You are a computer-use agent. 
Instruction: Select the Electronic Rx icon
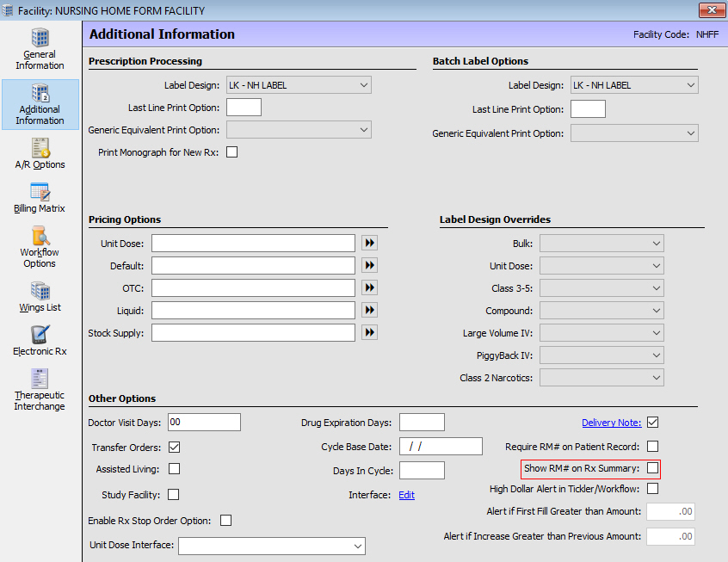pyautogui.click(x=40, y=335)
